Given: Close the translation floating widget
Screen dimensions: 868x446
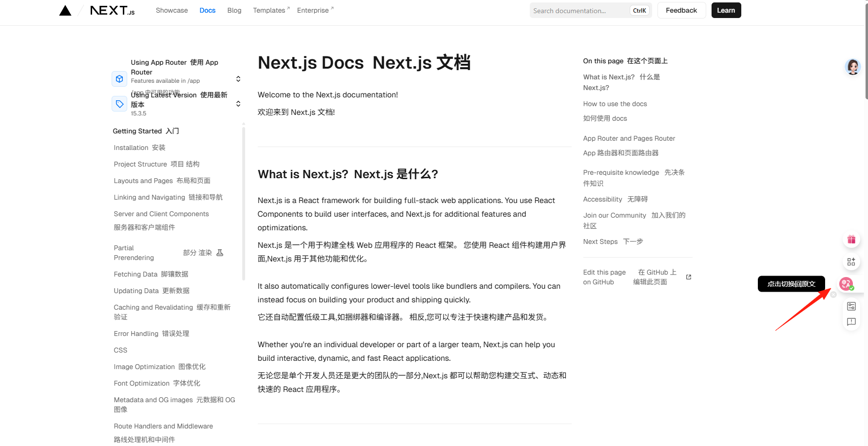Looking at the screenshot, I should [x=833, y=295].
